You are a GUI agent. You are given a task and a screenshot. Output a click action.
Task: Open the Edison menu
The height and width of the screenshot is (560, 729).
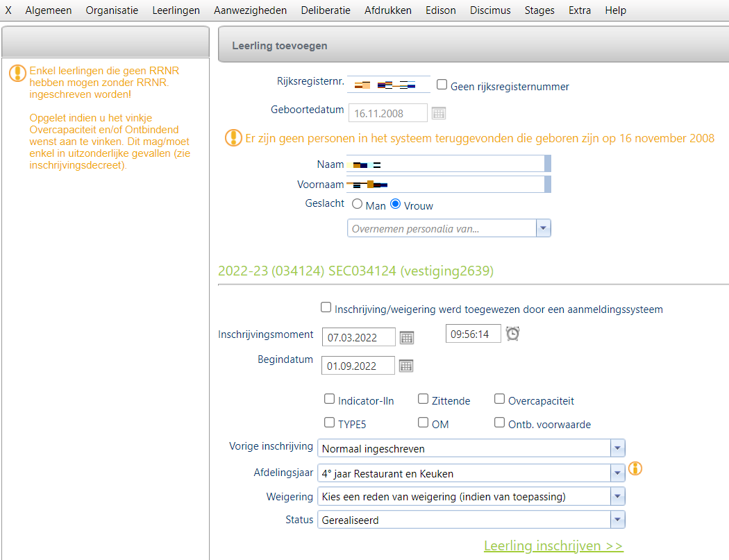(441, 10)
